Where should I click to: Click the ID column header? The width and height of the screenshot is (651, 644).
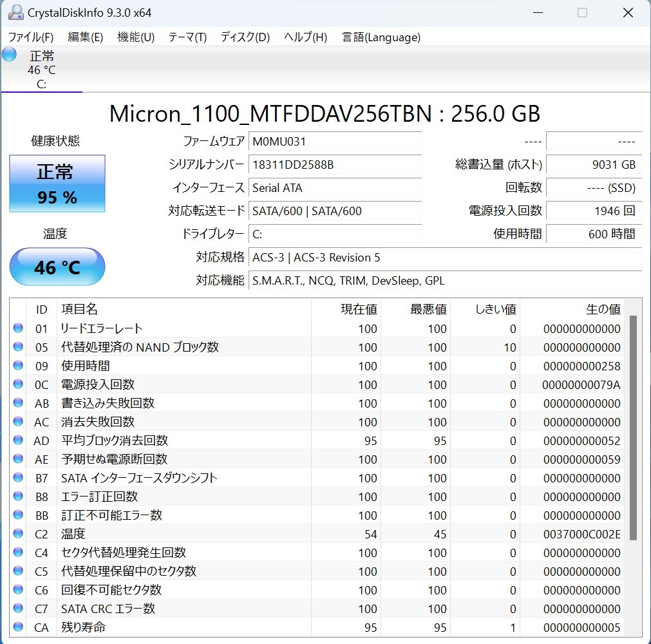coord(41,309)
